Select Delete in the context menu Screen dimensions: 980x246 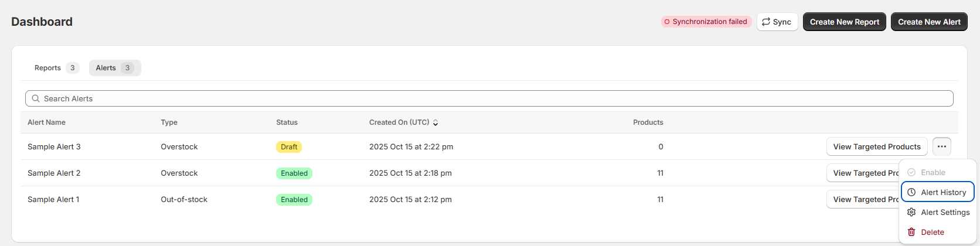click(x=937, y=232)
